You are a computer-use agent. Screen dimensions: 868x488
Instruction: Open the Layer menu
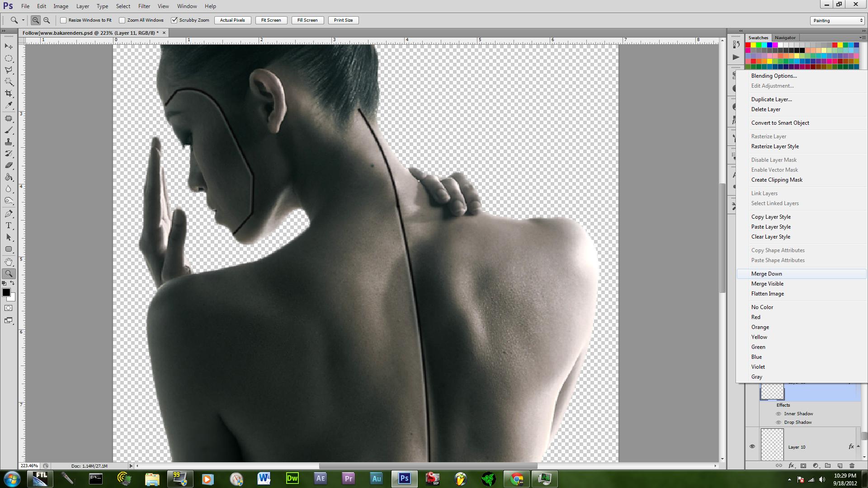pos(82,6)
